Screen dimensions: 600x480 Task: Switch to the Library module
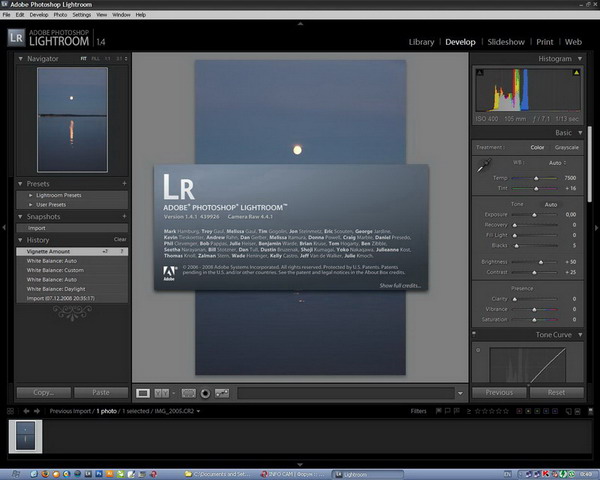coord(421,42)
